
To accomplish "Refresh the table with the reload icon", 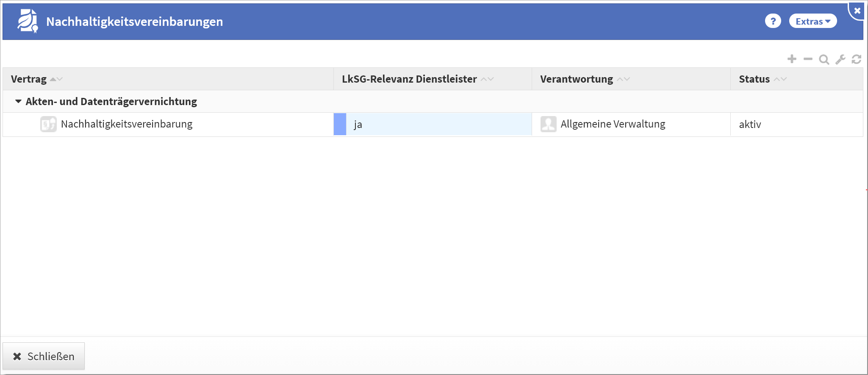I will pyautogui.click(x=857, y=59).
